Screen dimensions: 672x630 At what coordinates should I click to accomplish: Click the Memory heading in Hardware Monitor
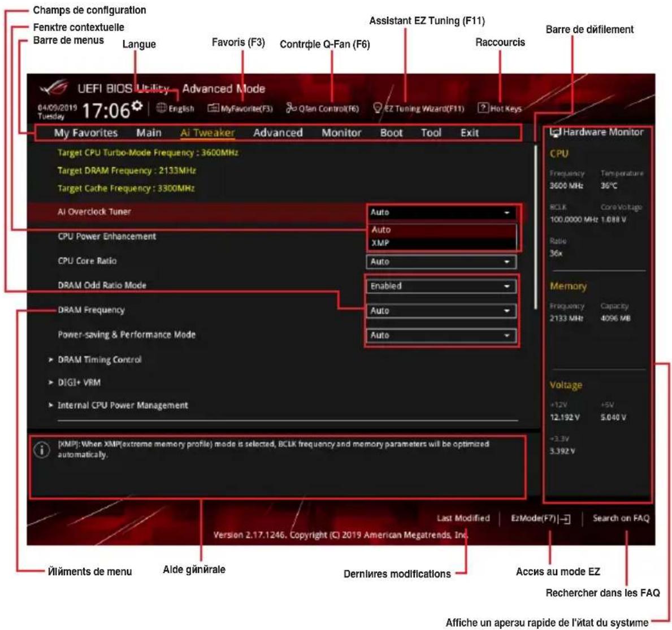tap(568, 286)
